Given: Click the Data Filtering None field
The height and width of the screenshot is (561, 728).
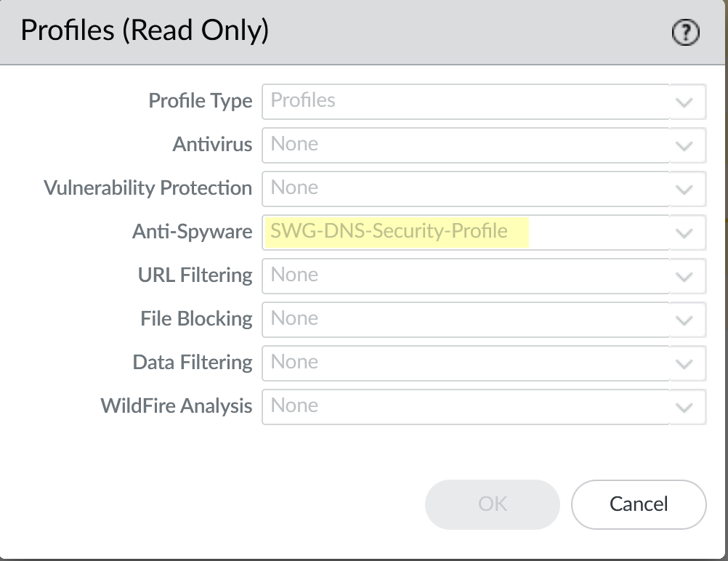Looking at the screenshot, I should (465, 363).
